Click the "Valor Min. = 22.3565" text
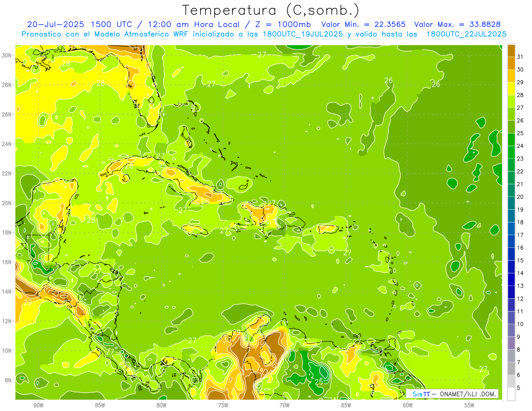The height and width of the screenshot is (411, 532). coord(363,24)
